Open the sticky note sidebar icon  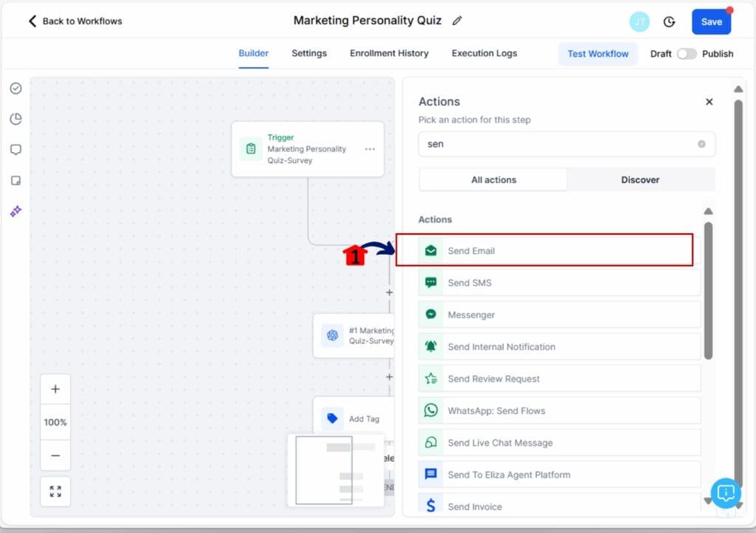pyautogui.click(x=16, y=181)
